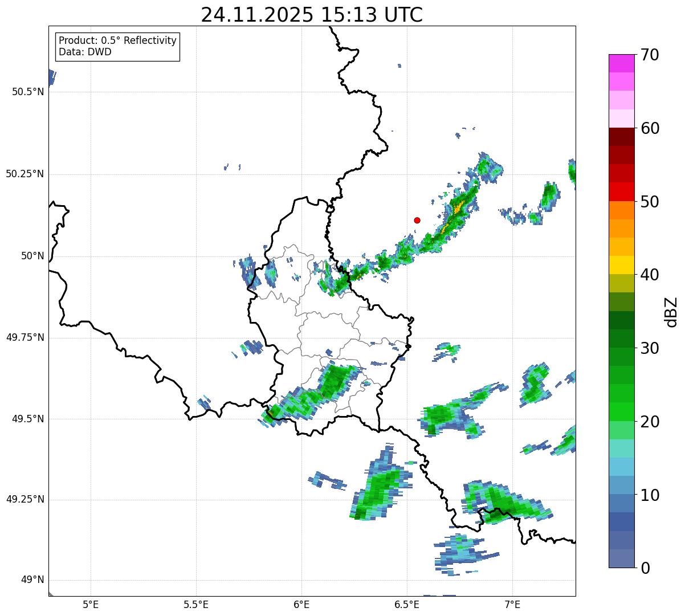685x616 pixels.
Task: Click the colorbar value 60
Action: click(650, 128)
